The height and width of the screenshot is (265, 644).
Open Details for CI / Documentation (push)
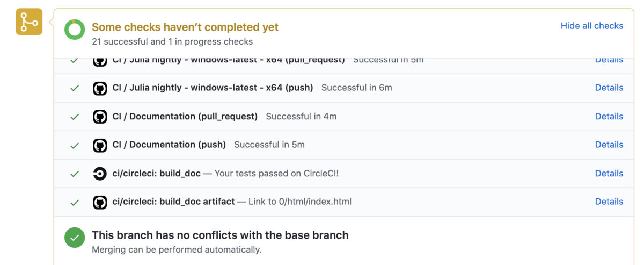coord(609,145)
